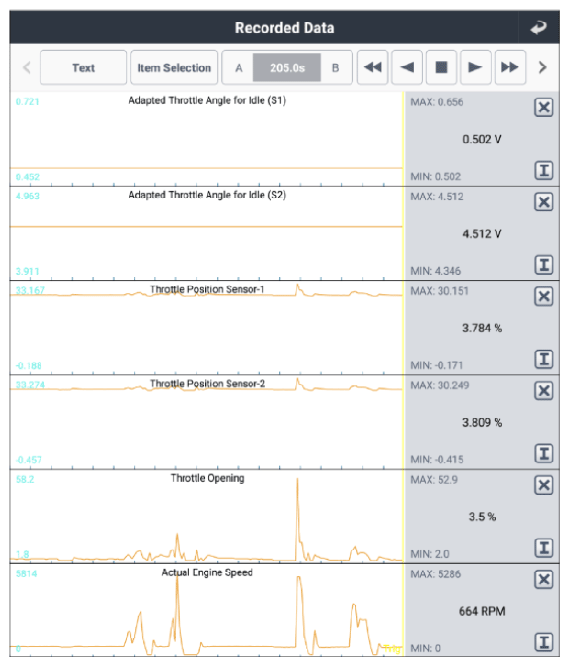The width and height of the screenshot is (569, 666).
Task: Tap the back arrow in the Recorded Data header
Action: [538, 28]
